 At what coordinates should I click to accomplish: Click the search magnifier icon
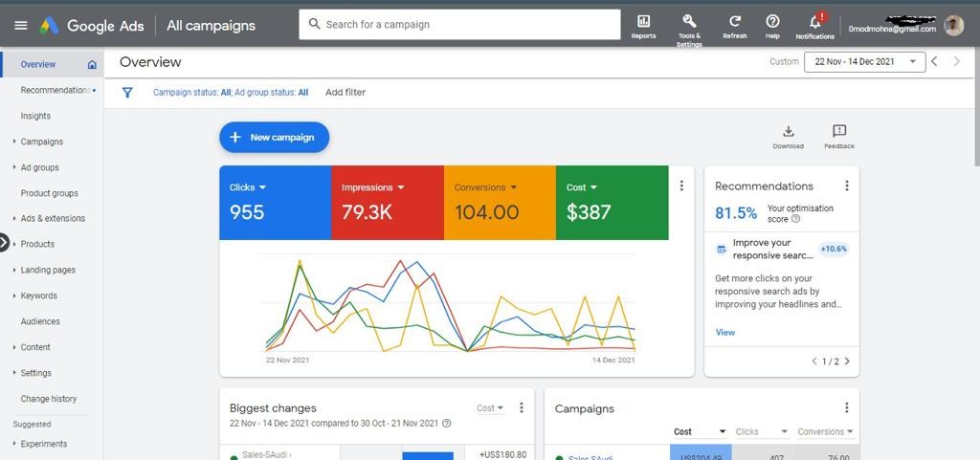point(314,24)
